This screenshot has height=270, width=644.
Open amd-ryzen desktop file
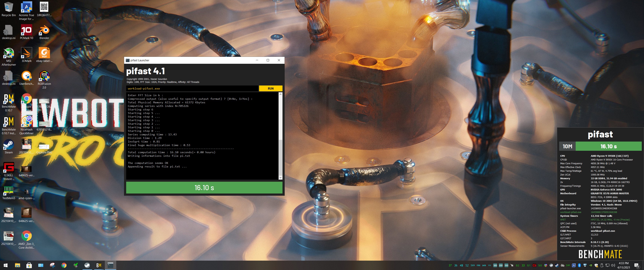tap(27, 192)
